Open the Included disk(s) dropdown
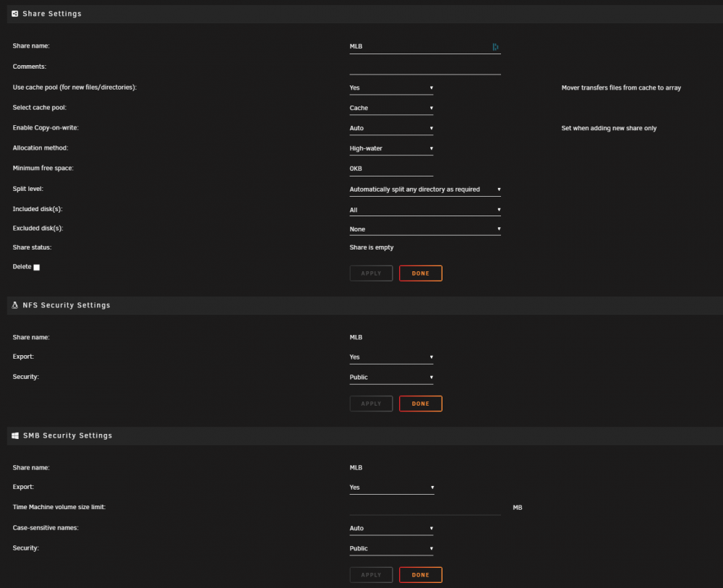Image resolution: width=723 pixels, height=588 pixels. pyautogui.click(x=424, y=210)
